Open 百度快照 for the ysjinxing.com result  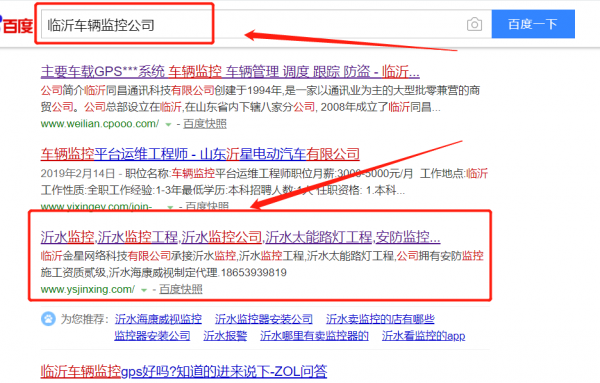point(181,290)
